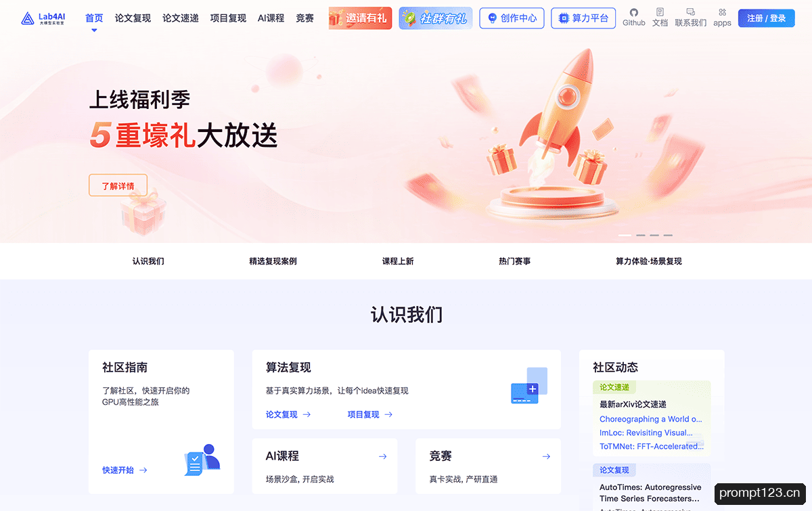Viewport: 812px width, 511px height.
Task: Click the 社区指南 user document illustration
Action: (x=202, y=460)
